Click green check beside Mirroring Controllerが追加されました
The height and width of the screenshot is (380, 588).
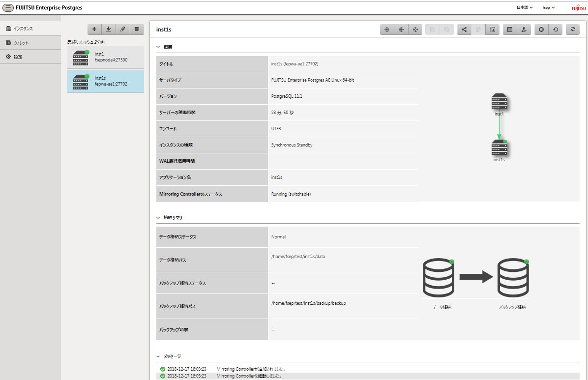[163, 369]
